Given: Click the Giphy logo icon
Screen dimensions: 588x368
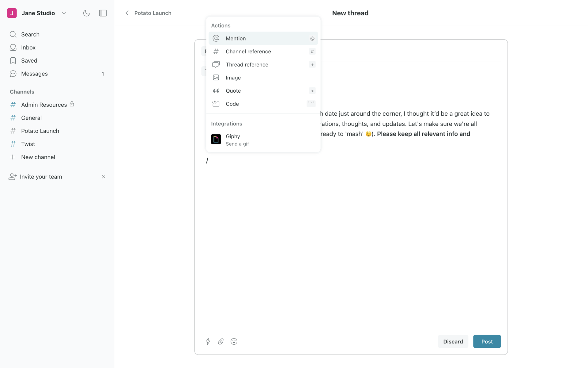Looking at the screenshot, I should click(x=216, y=139).
